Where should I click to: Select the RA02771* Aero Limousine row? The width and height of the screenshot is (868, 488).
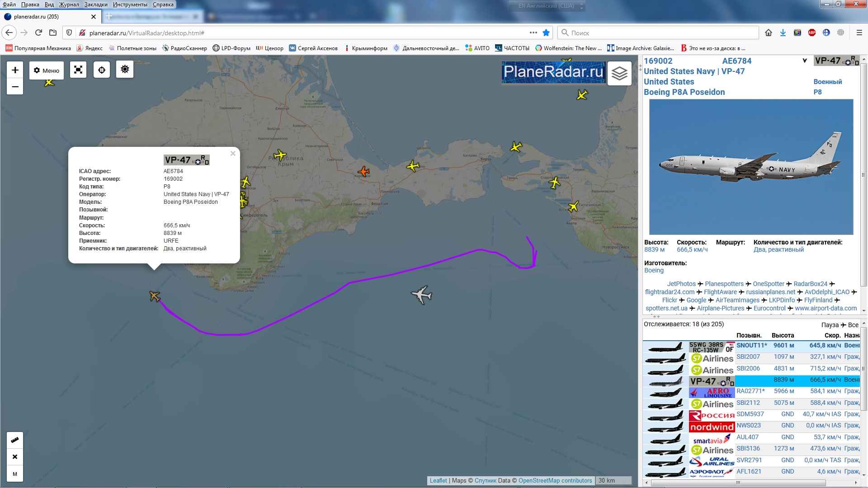(x=751, y=392)
